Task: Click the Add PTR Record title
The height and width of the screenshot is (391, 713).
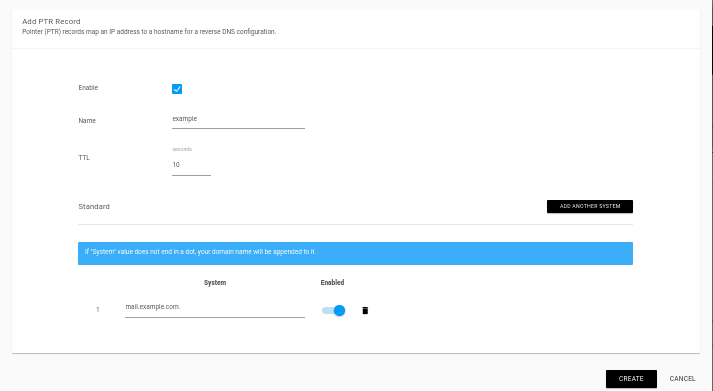Action: tap(51, 21)
